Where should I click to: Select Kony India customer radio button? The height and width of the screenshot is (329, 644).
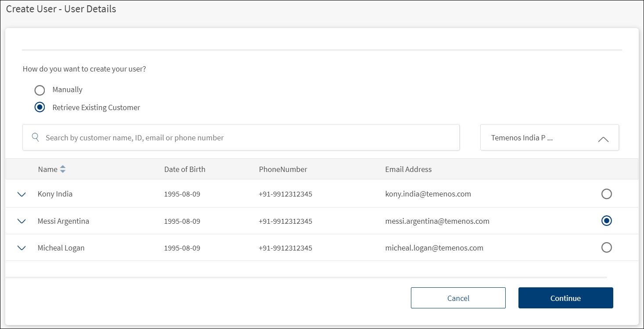coord(606,194)
